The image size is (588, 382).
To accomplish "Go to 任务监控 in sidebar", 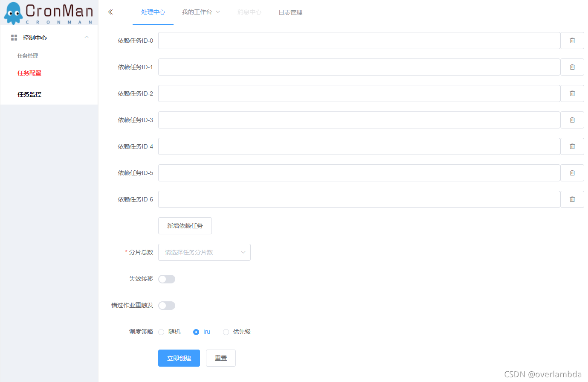I will pos(29,94).
